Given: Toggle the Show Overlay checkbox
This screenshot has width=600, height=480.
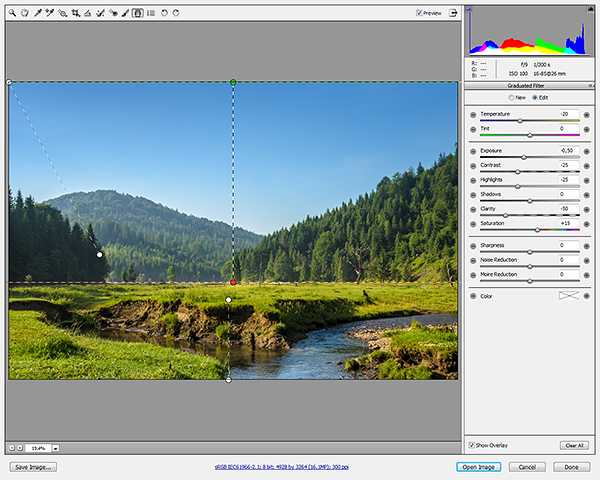Looking at the screenshot, I should [472, 445].
